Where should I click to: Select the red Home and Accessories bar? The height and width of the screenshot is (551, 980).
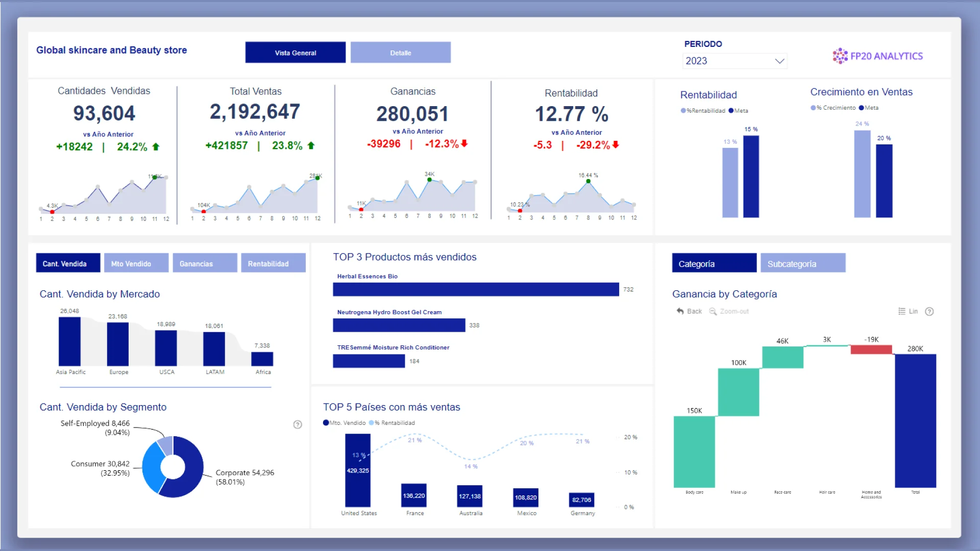tap(871, 349)
